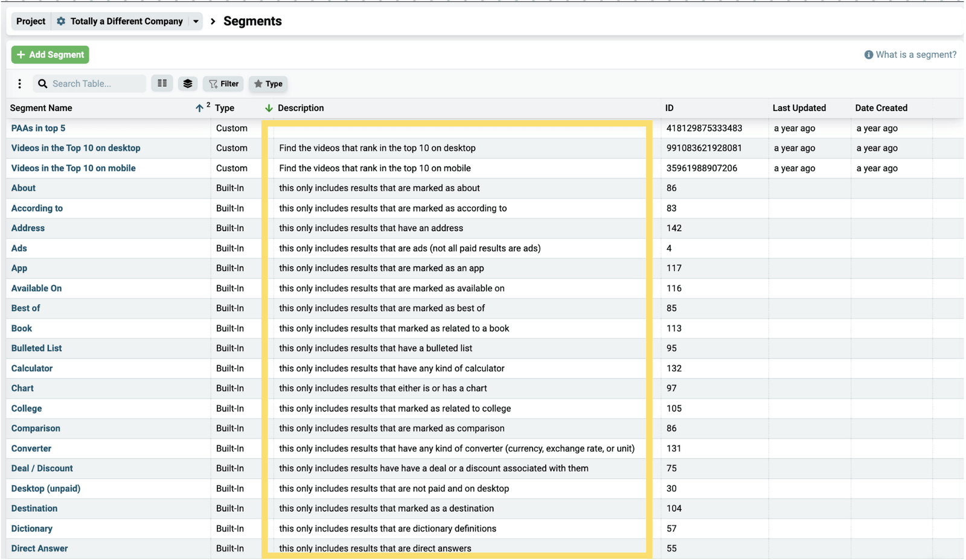
Task: Select the ID cell 991083621928081
Action: coord(704,148)
